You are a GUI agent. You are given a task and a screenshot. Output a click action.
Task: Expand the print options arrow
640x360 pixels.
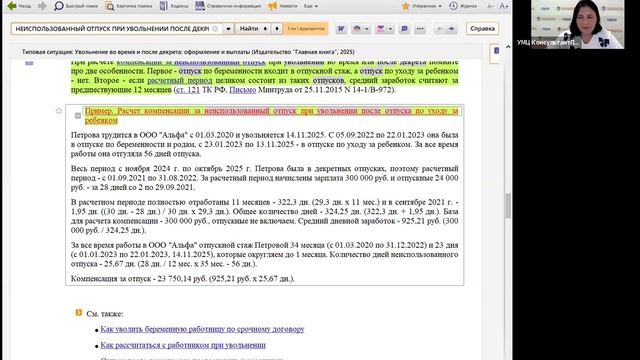coord(367,29)
